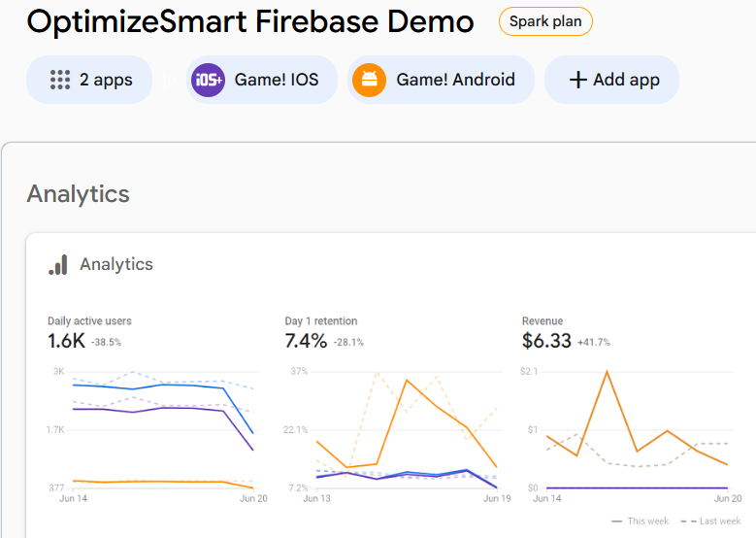Click the 3K axis label

pyautogui.click(x=59, y=372)
